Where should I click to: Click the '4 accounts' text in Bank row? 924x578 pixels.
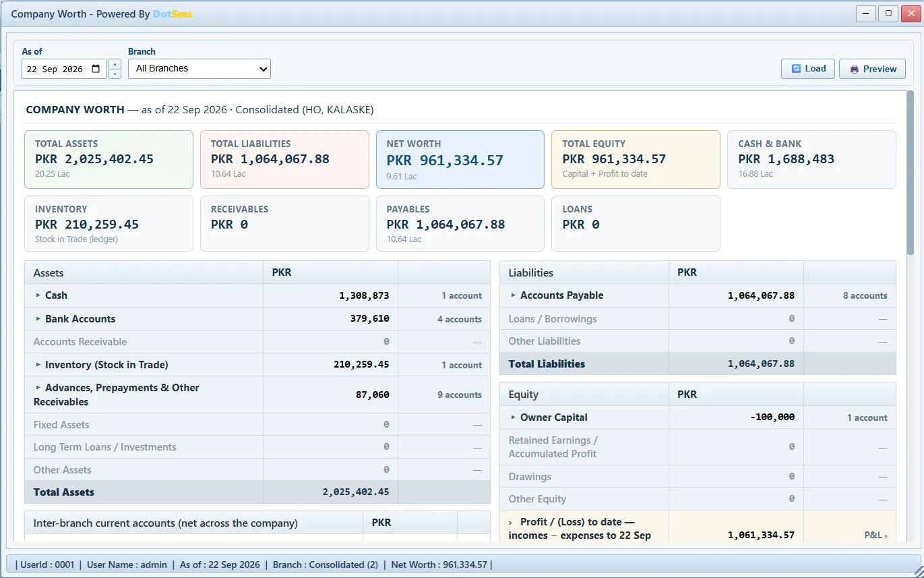pos(460,320)
